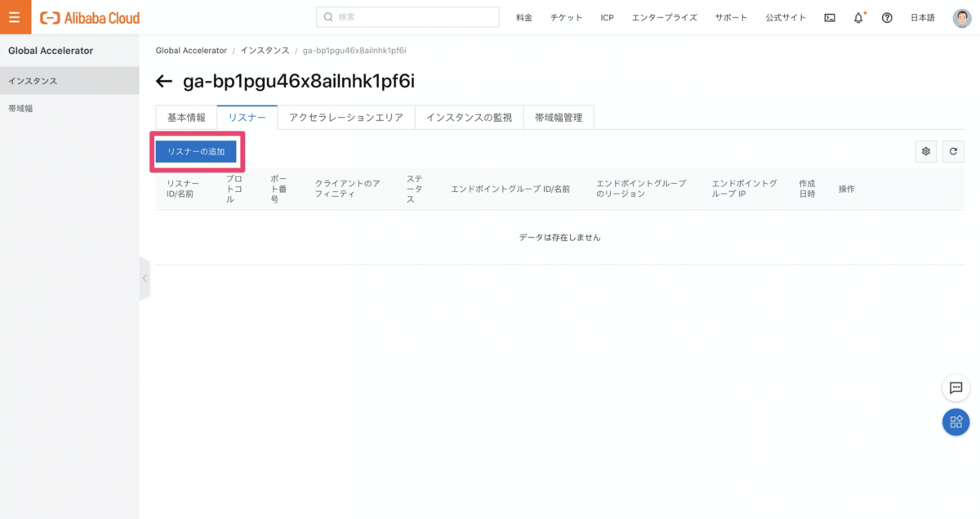The height and width of the screenshot is (519, 980).
Task: Open the chat support floating button
Action: 955,387
